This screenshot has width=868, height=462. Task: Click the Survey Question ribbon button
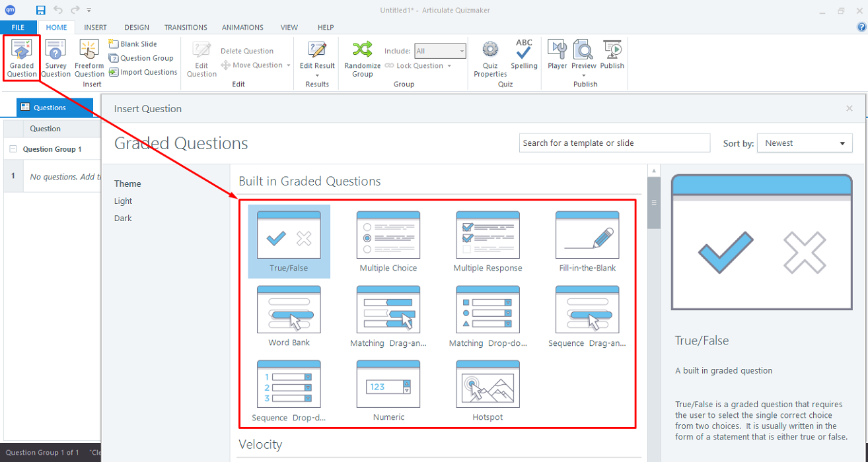pos(55,58)
